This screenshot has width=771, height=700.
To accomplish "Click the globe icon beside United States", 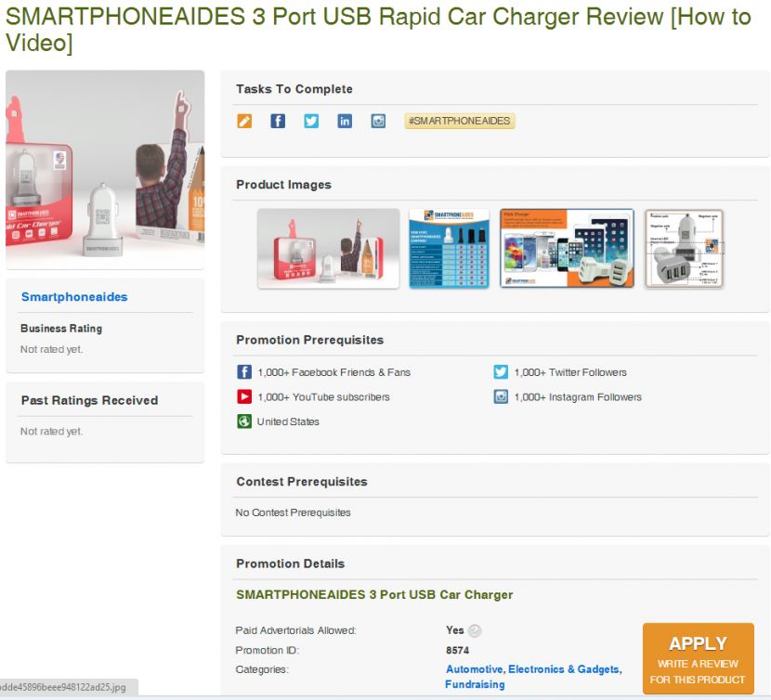I will click(244, 421).
